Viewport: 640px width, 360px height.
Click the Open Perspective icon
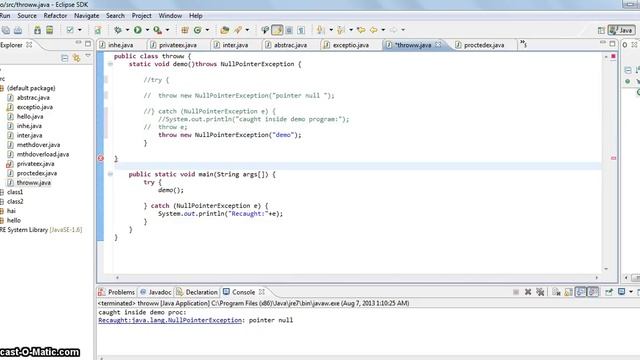click(601, 30)
